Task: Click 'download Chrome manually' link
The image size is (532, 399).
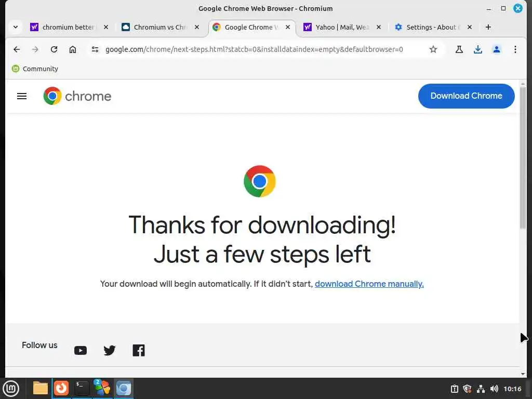Action: (369, 284)
